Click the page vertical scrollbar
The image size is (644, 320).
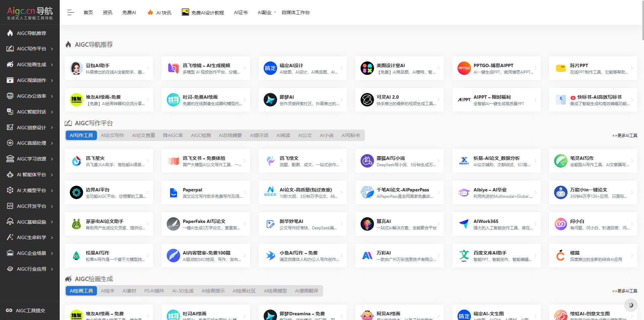642,20
